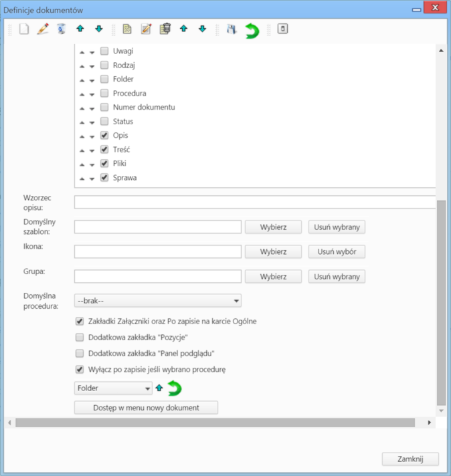Click horizontal scrollbar left arrow

coord(9,423)
